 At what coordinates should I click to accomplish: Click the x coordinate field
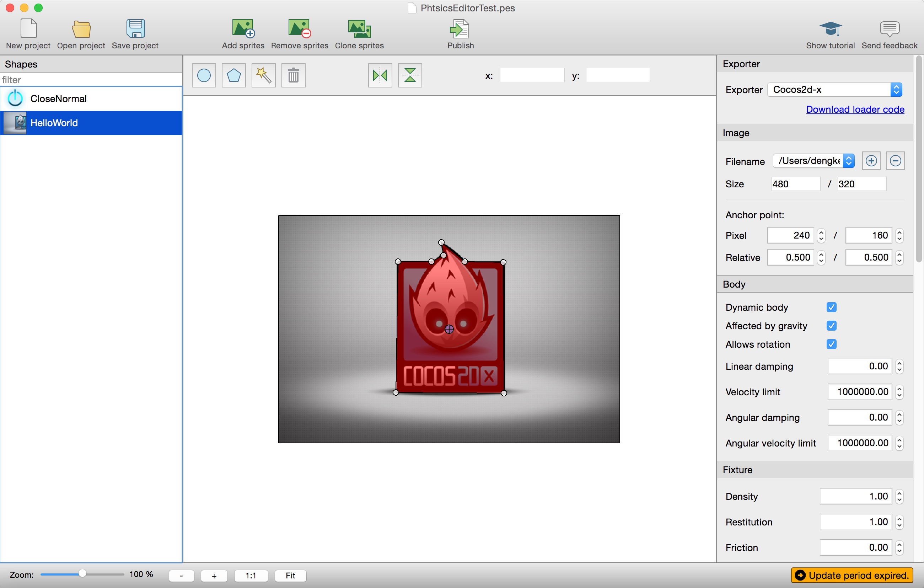532,75
